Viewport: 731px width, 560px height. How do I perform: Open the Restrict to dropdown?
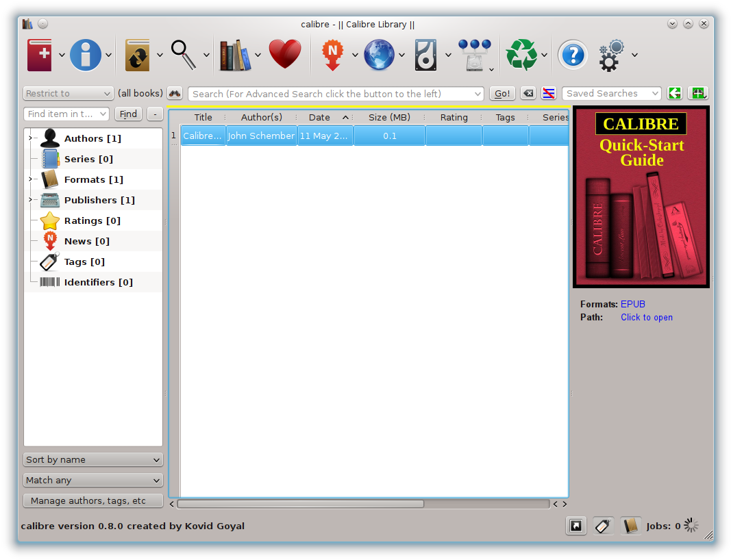click(68, 93)
